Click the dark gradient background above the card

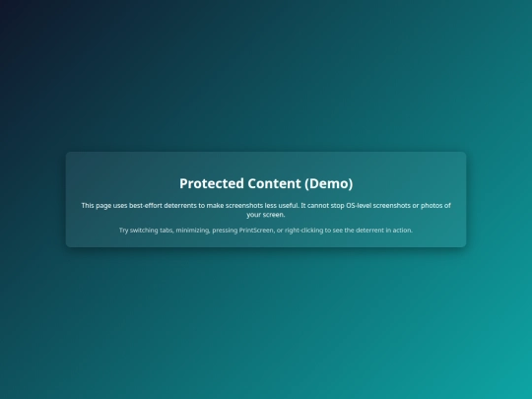(266, 75)
